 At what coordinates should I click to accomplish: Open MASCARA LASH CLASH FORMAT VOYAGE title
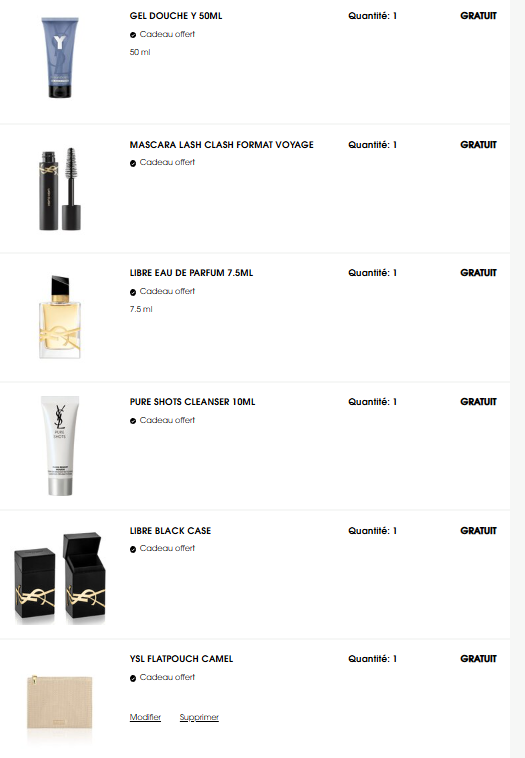pyautogui.click(x=221, y=145)
